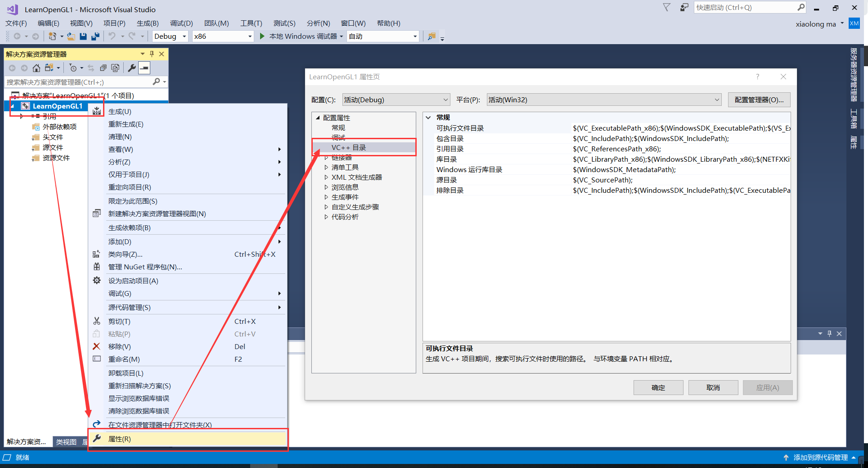Choose 卸载项目(L) in the context menu
Image resolution: width=868 pixels, height=468 pixels.
tap(188, 373)
